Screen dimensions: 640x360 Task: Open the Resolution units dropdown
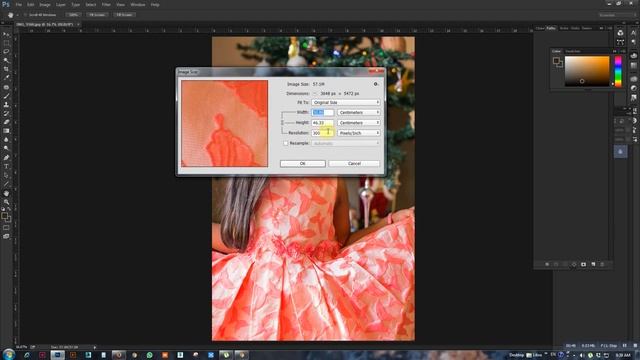pyautogui.click(x=359, y=133)
